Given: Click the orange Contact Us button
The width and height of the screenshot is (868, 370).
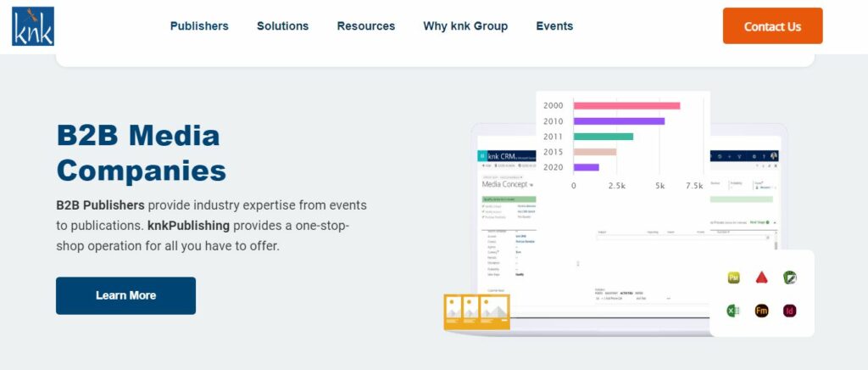Looking at the screenshot, I should (773, 26).
